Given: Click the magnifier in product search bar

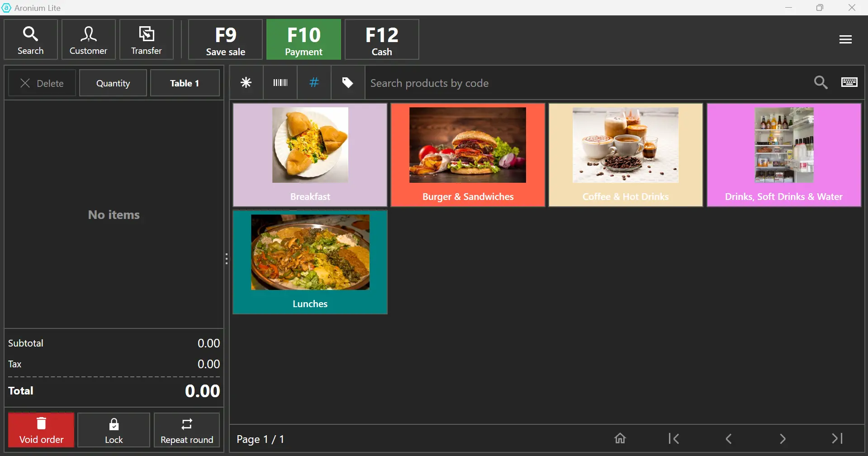Looking at the screenshot, I should coord(821,83).
